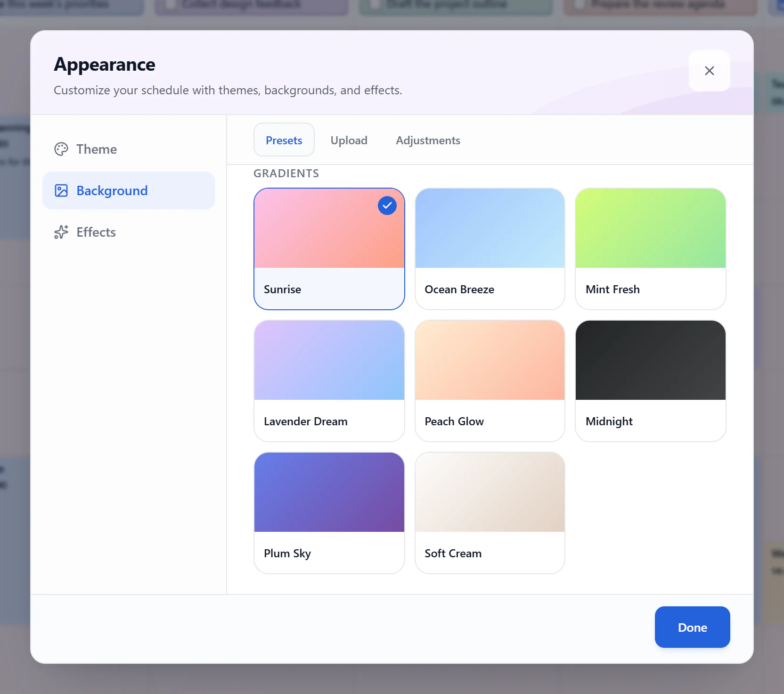Close the Appearance dialog with X

point(709,71)
